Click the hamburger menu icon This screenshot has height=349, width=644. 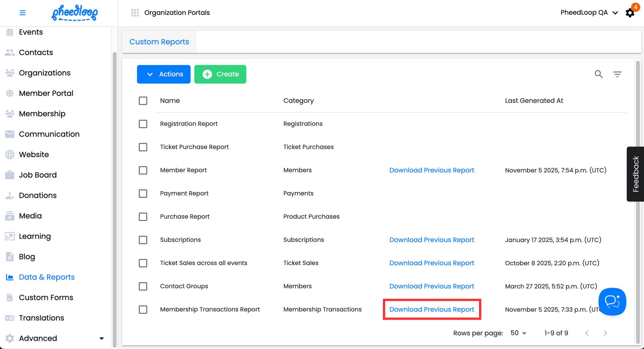pos(23,13)
